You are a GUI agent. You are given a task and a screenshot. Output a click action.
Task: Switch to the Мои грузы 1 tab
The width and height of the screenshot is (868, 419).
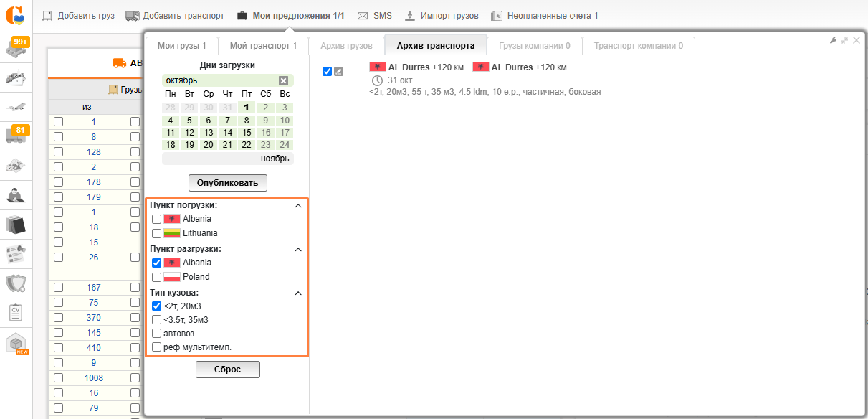coord(181,46)
